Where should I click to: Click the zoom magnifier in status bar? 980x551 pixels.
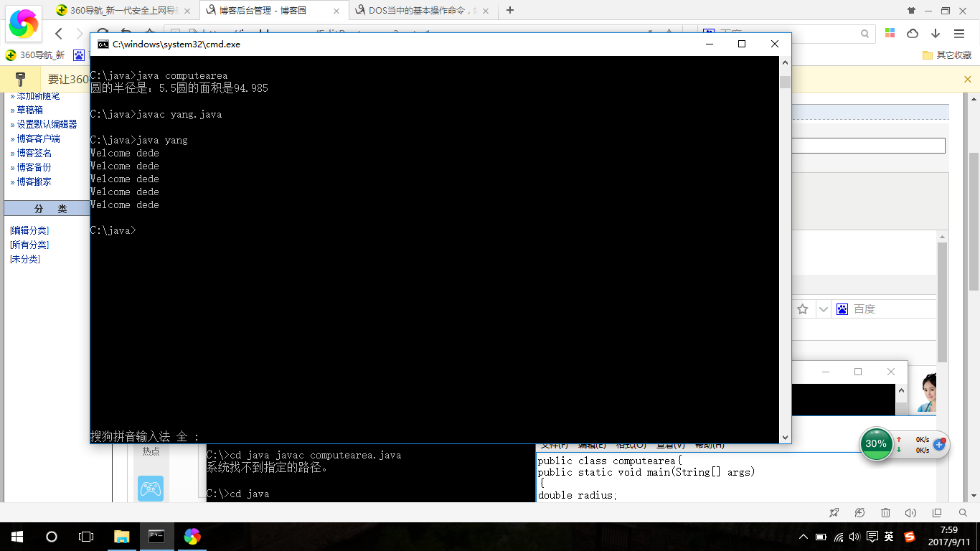click(963, 513)
